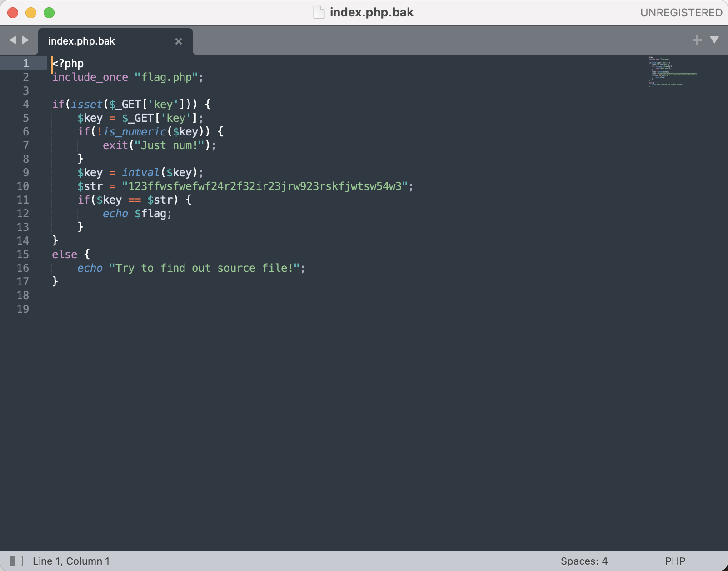Click the exit keyword on line 7
The width and height of the screenshot is (728, 571).
[115, 145]
